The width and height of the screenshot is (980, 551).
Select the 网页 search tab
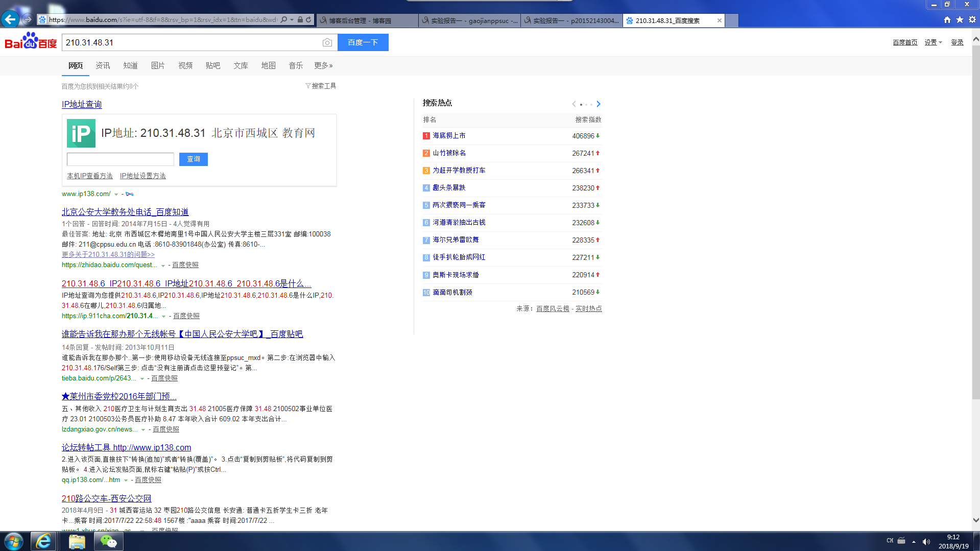tap(76, 65)
